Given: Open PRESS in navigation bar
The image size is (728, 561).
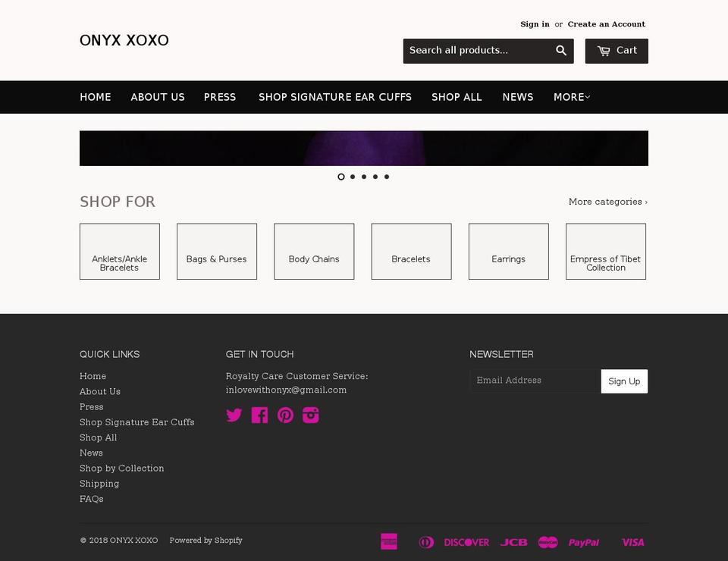Looking at the screenshot, I should [x=220, y=97].
